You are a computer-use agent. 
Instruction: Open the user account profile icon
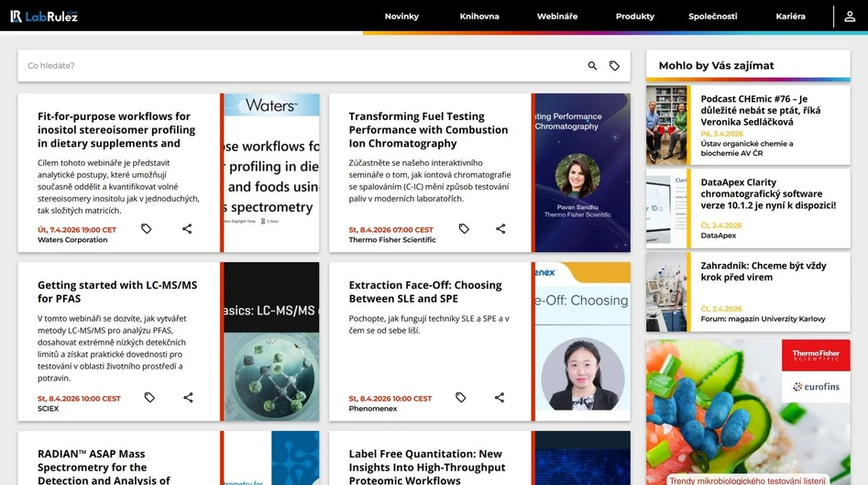[x=850, y=17]
